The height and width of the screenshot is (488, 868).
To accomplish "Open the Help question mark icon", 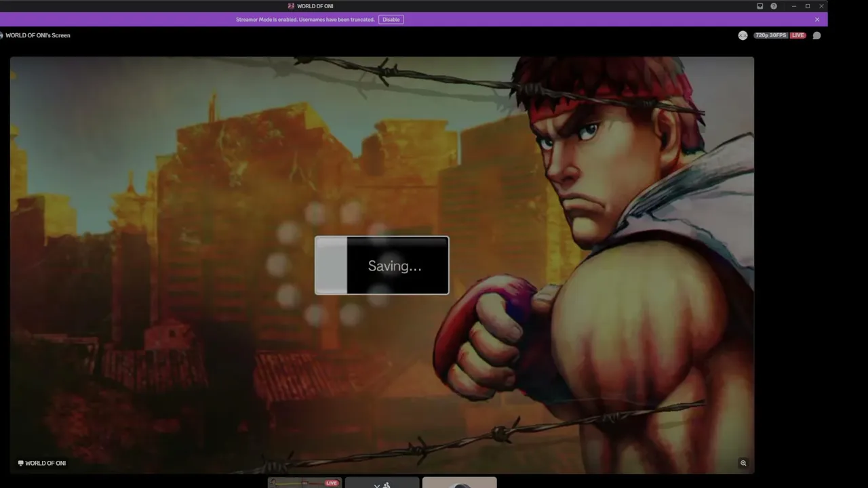I will pyautogui.click(x=774, y=6).
